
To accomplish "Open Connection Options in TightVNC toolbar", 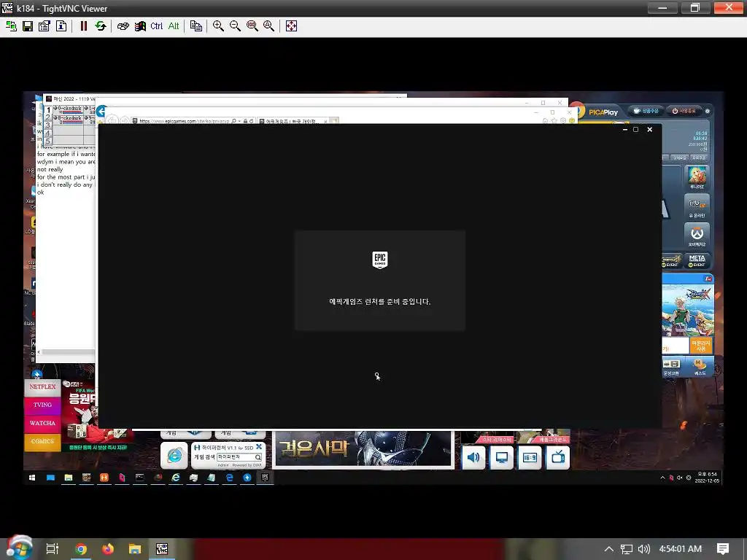I will (x=44, y=26).
